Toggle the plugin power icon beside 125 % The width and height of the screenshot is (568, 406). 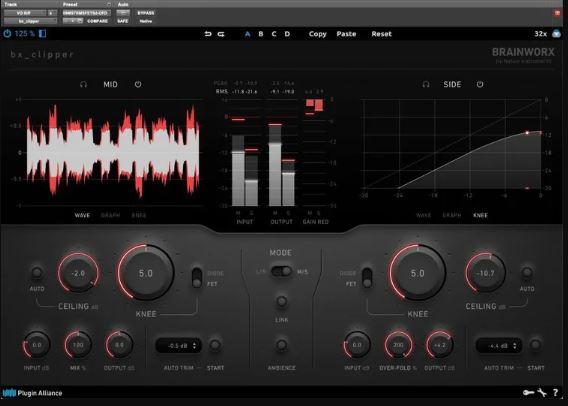click(7, 34)
